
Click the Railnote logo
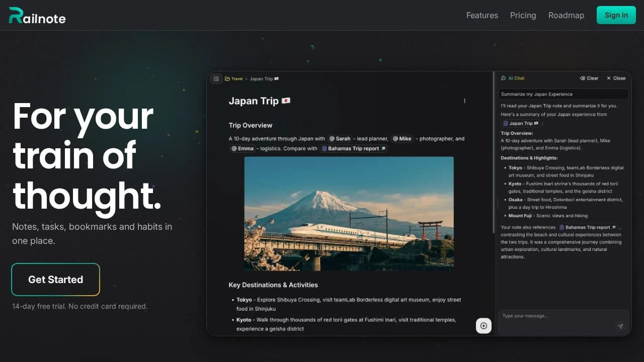[x=36, y=15]
